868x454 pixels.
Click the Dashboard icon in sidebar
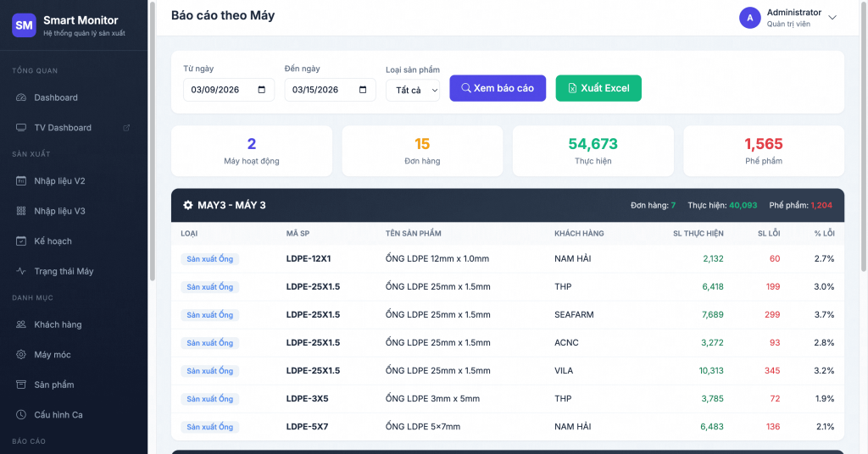[x=21, y=97]
